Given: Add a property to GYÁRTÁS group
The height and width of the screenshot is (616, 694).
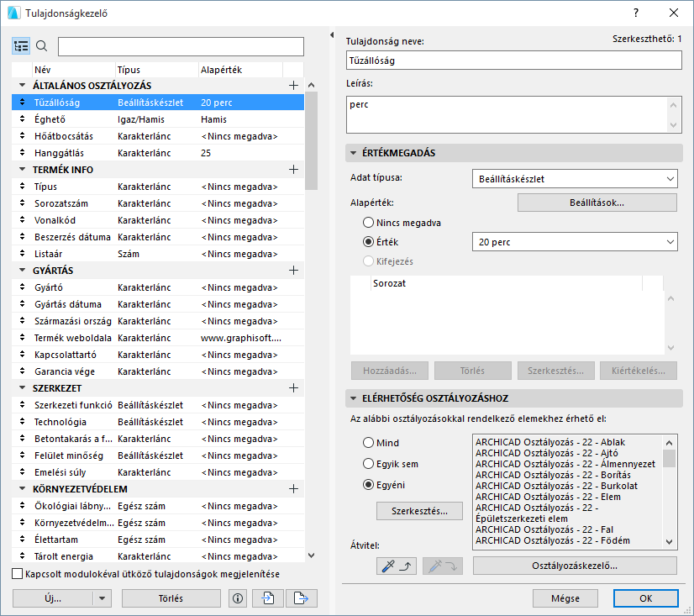Looking at the screenshot, I should tap(293, 271).
